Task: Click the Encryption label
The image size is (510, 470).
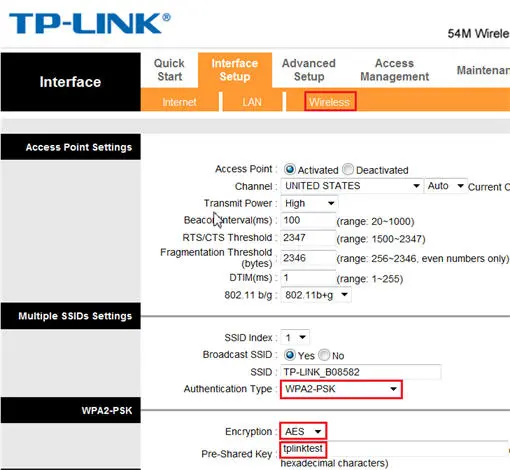Action: pos(248,431)
